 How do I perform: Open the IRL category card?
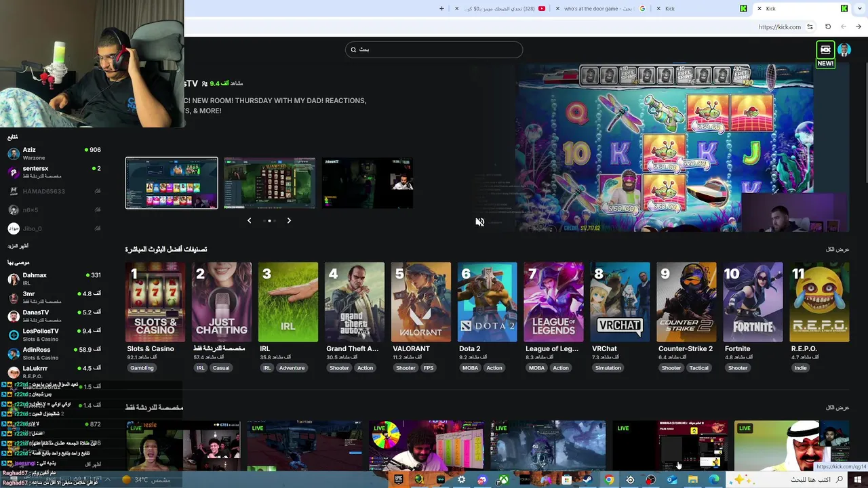pyautogui.click(x=288, y=302)
